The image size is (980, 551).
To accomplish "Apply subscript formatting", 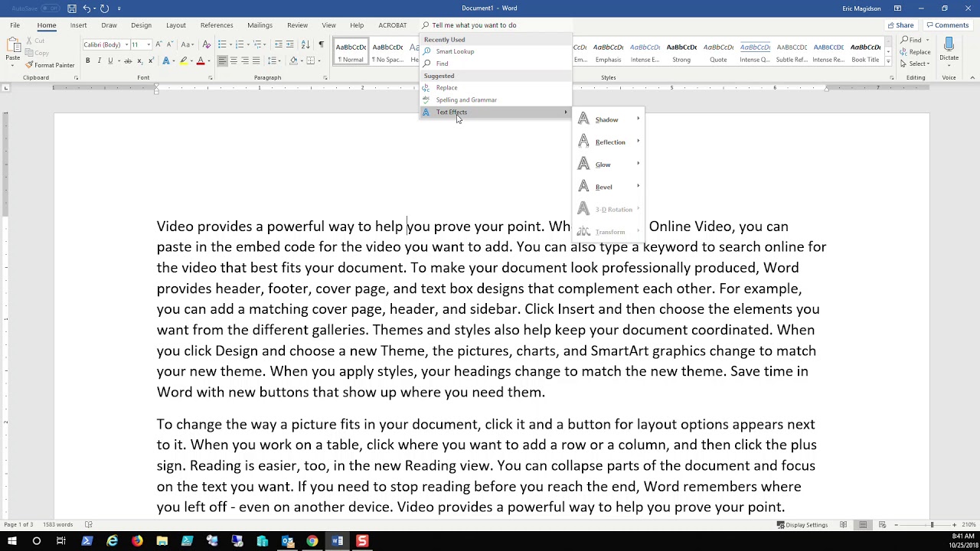I will coord(139,60).
